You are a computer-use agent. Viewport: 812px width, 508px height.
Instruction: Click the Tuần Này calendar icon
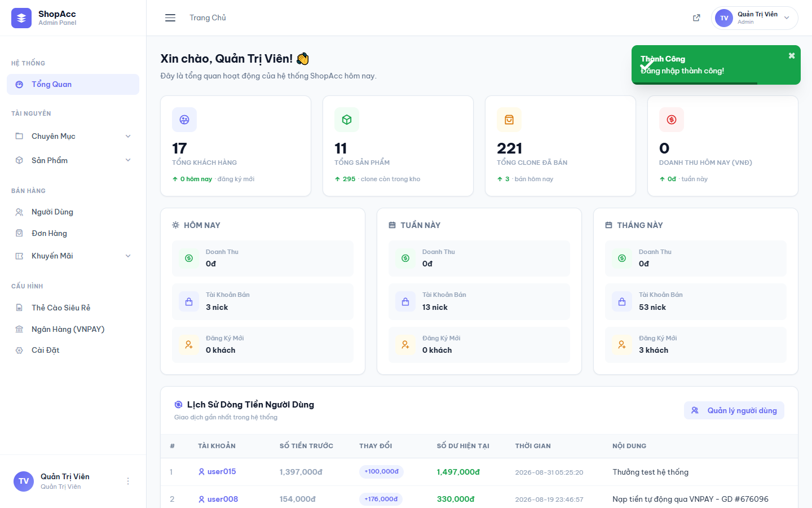coord(392,225)
